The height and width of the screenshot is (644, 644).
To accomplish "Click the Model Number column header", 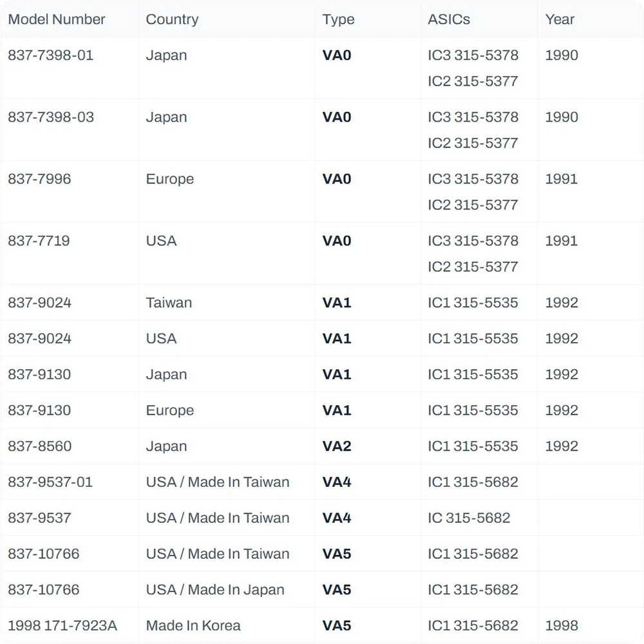I will pyautogui.click(x=57, y=19).
